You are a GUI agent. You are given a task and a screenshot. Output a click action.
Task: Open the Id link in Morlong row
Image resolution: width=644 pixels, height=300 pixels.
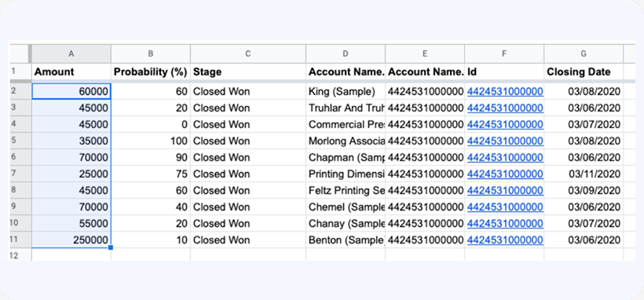(x=505, y=141)
